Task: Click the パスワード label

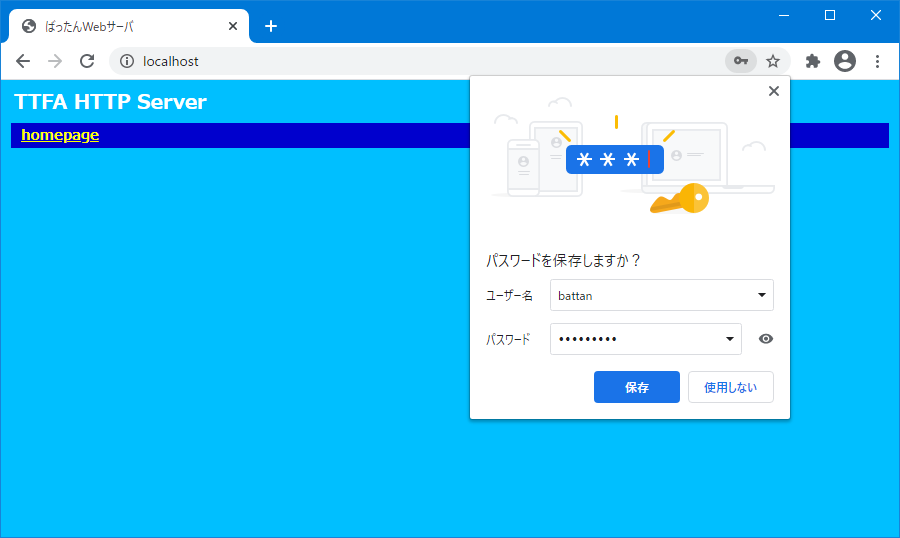Action: (x=508, y=339)
